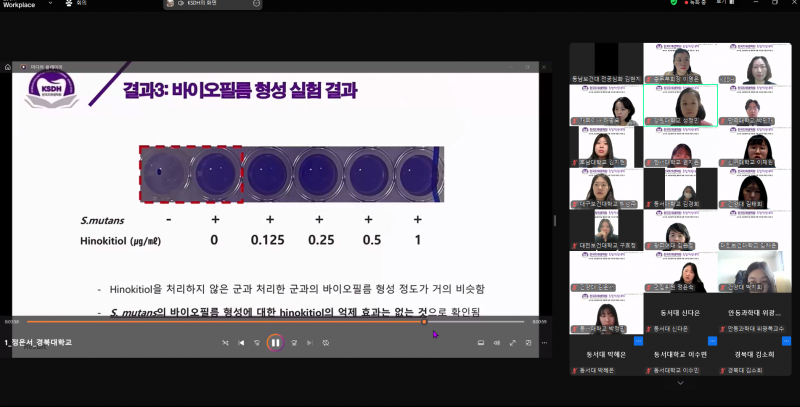Enter full screen in the media player
The width and height of the screenshot is (800, 407).
(513, 343)
